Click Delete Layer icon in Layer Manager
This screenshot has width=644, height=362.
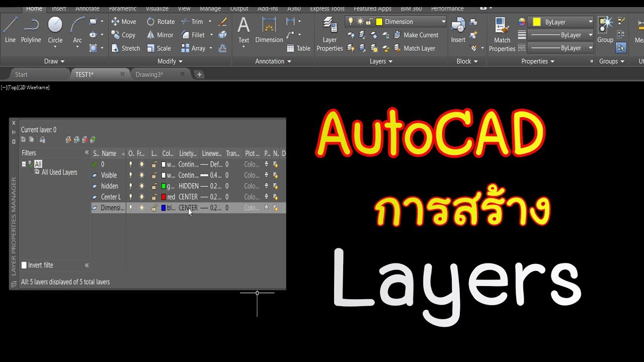(x=85, y=140)
